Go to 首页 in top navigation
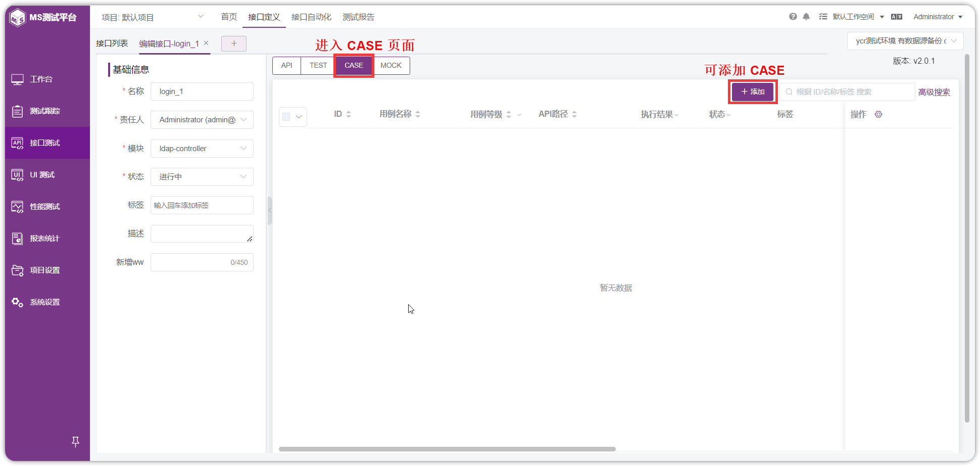The width and height of the screenshot is (980, 466). tap(229, 17)
